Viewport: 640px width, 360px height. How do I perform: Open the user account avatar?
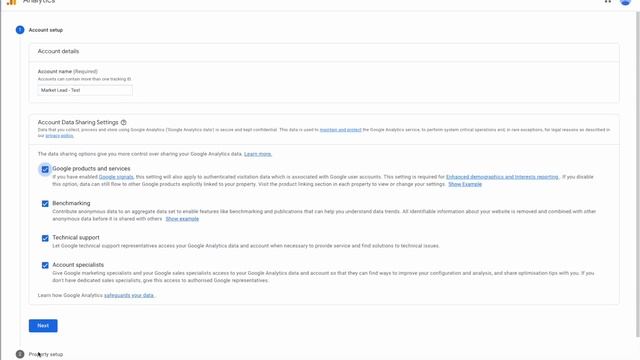tap(625, 2)
